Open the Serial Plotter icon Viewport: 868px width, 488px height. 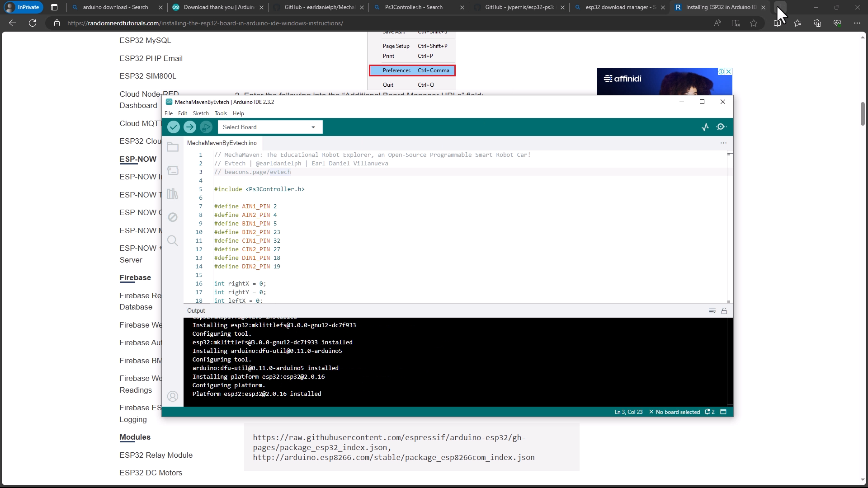(x=705, y=127)
